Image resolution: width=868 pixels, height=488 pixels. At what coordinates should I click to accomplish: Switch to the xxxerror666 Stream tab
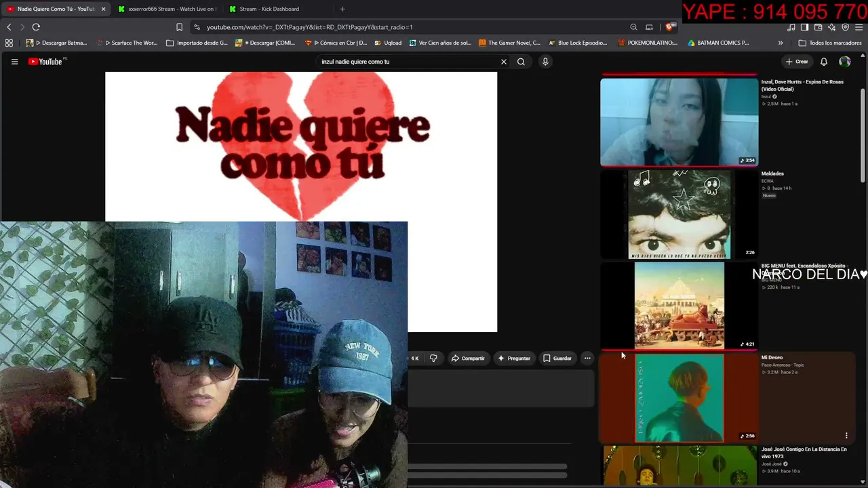point(167,9)
